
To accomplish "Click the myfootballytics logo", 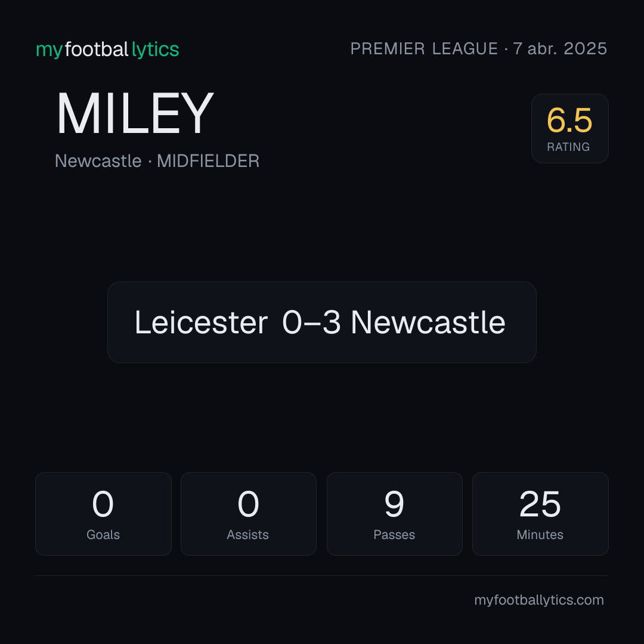I will click(107, 49).
